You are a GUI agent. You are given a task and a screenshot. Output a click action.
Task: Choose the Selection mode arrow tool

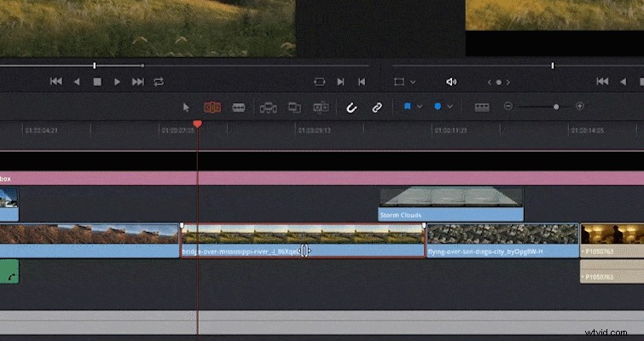[x=186, y=107]
